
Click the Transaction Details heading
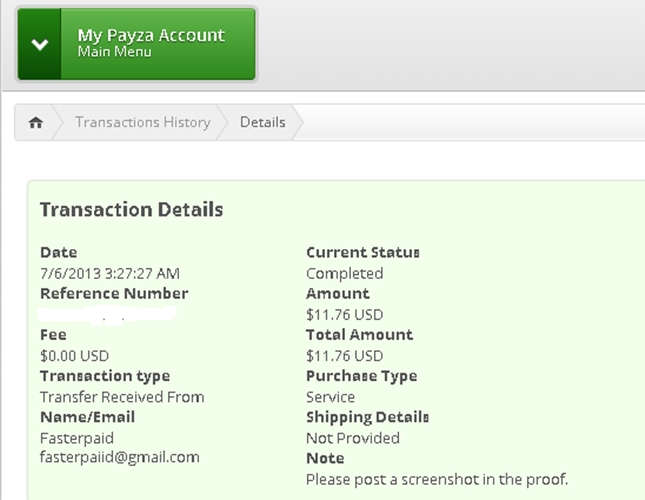click(x=131, y=210)
